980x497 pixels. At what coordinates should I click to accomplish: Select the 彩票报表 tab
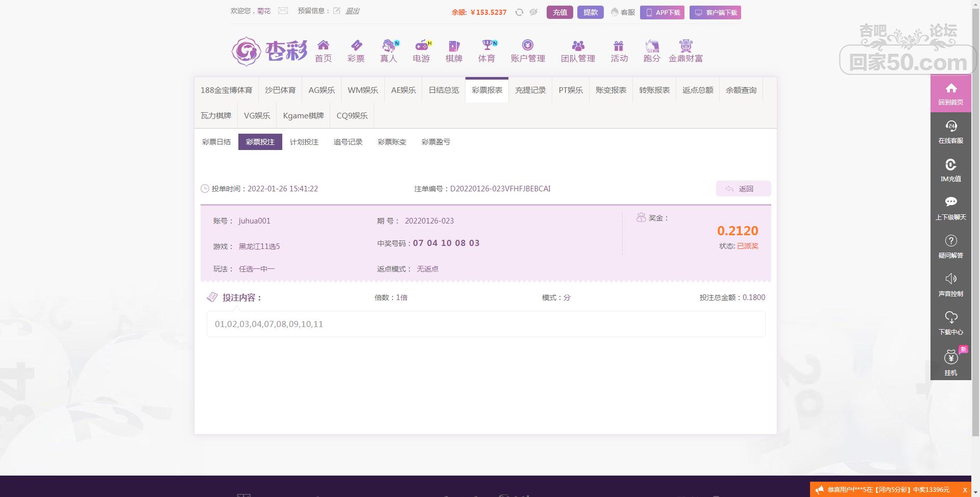pos(487,90)
